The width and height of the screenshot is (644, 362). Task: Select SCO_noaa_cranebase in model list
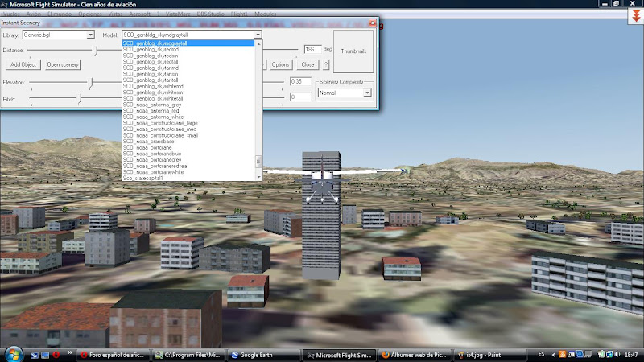188,142
